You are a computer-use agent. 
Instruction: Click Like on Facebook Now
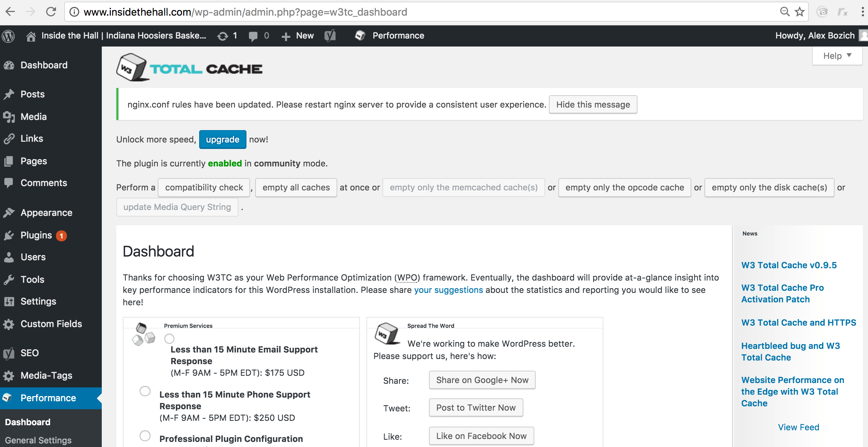click(x=481, y=436)
